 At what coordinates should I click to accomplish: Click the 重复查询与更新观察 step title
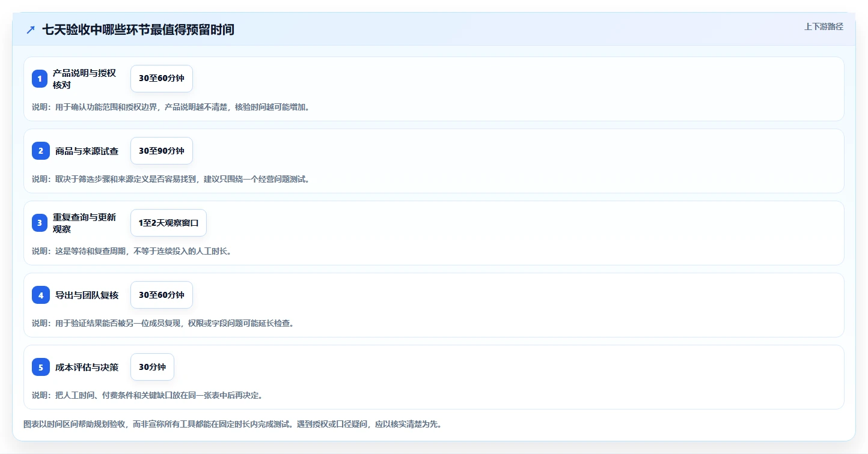point(84,223)
